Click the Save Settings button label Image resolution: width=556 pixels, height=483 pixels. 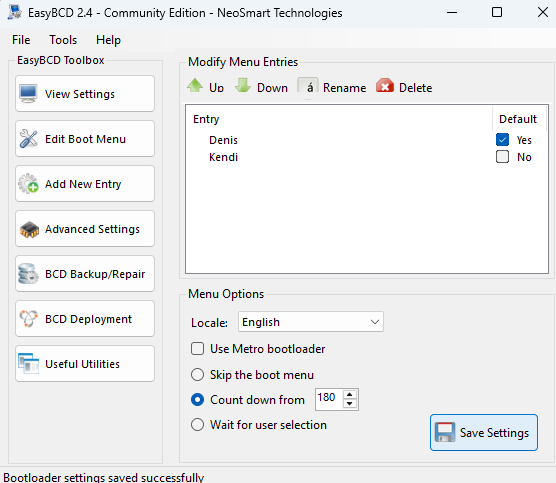[494, 433]
